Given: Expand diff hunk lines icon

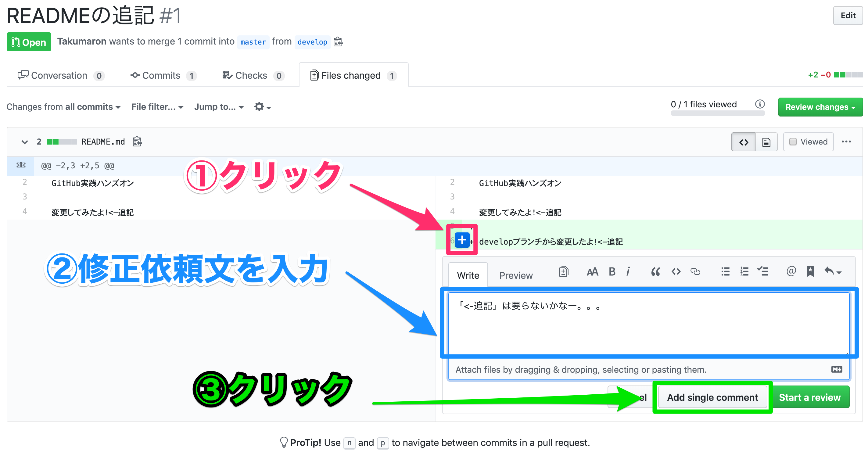Looking at the screenshot, I should point(21,165).
